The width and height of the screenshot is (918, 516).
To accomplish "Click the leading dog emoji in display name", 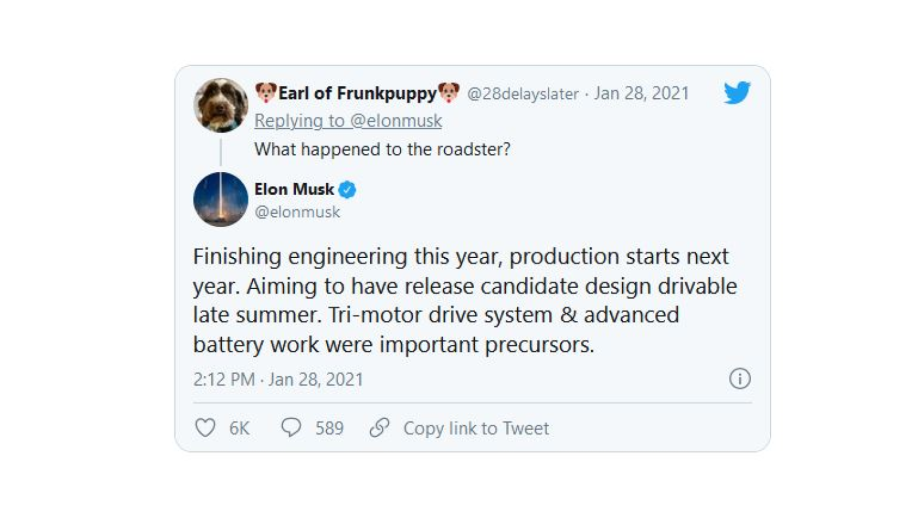I will coord(265,93).
